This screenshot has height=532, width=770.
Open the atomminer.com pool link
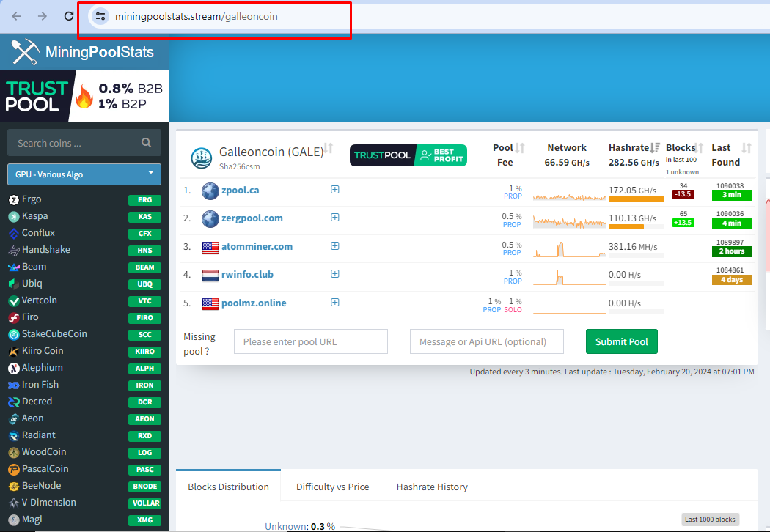(257, 246)
